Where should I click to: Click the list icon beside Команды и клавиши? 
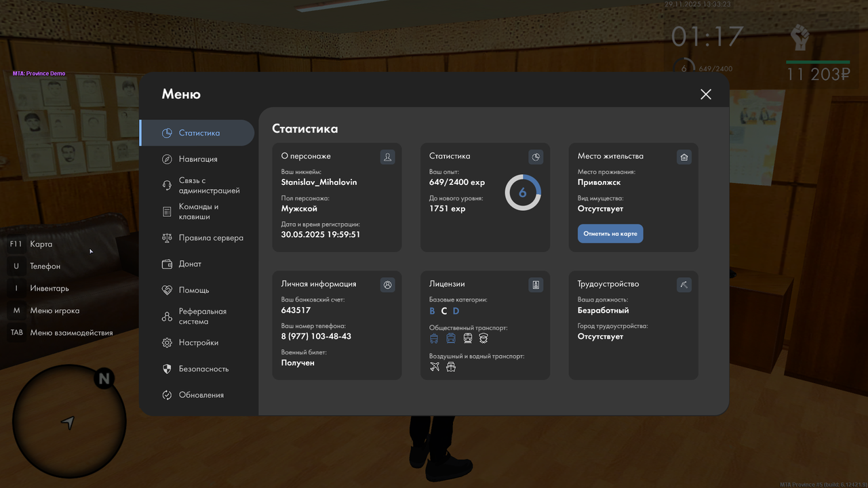coord(167,212)
